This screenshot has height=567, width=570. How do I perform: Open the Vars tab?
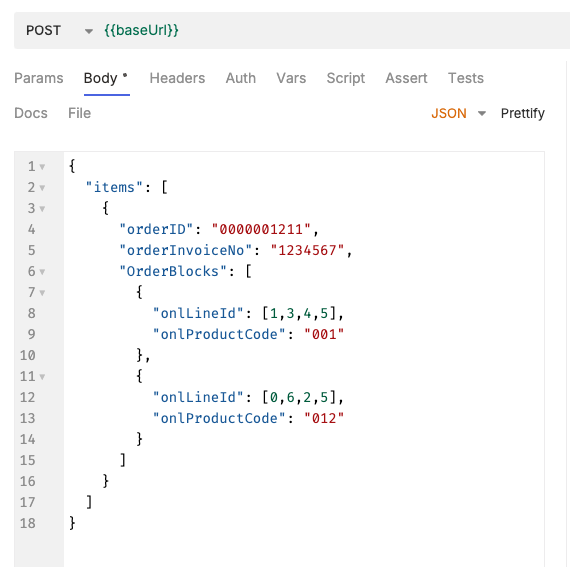click(x=291, y=78)
